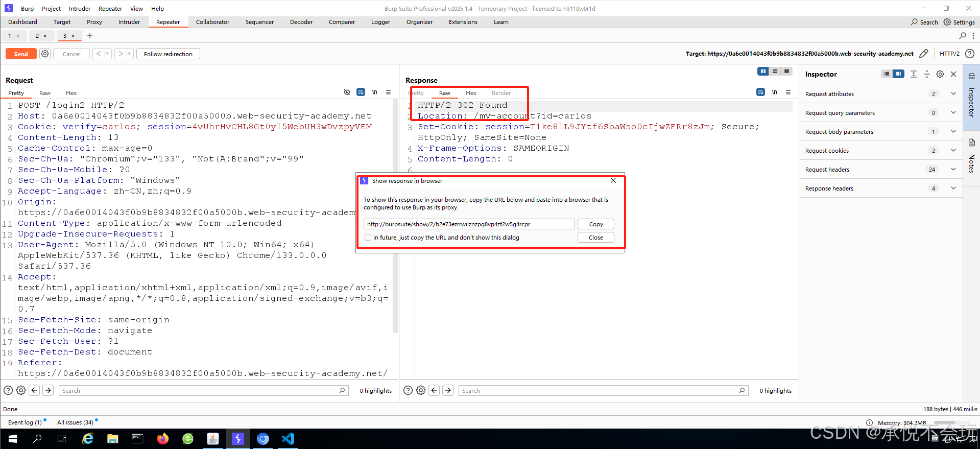Select top-bottom layout view

[x=775, y=72]
